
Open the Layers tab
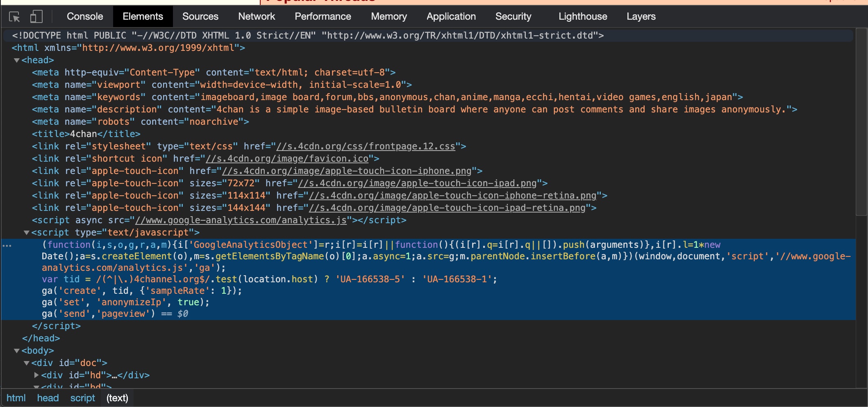[x=641, y=16]
